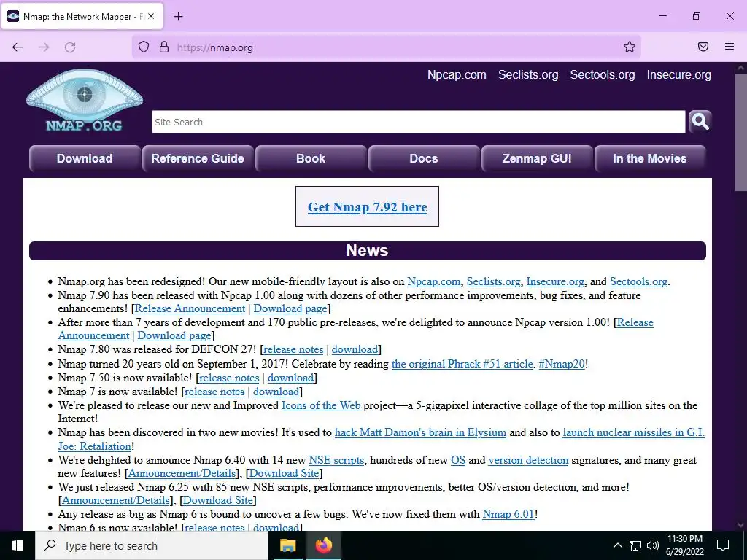The height and width of the screenshot is (560, 747).
Task: Open the In the Movies tab
Action: [x=650, y=158]
